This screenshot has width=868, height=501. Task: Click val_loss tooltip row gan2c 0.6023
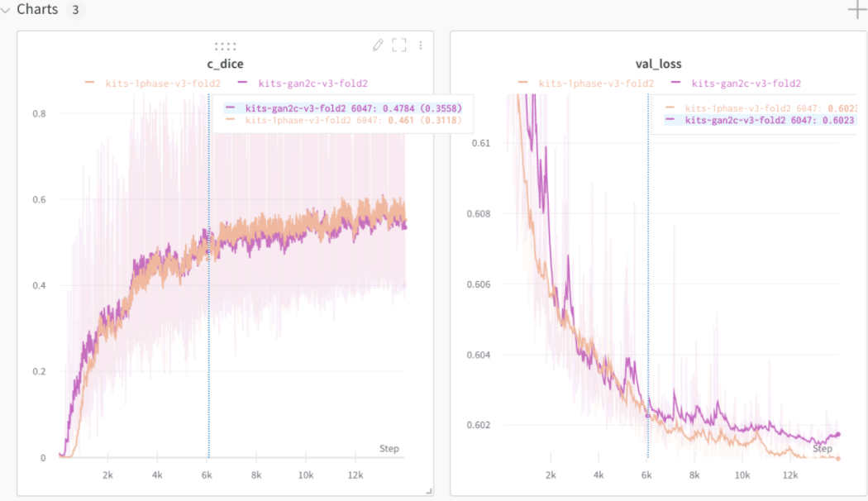[761, 120]
